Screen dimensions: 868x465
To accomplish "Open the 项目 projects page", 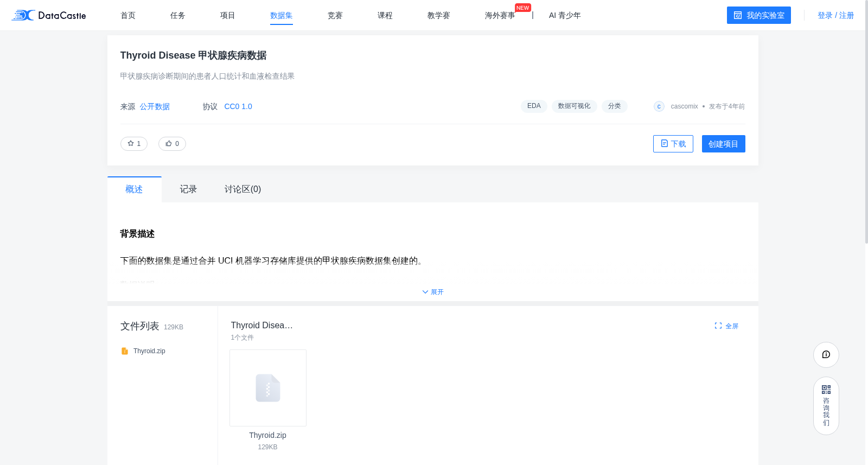I will (228, 15).
